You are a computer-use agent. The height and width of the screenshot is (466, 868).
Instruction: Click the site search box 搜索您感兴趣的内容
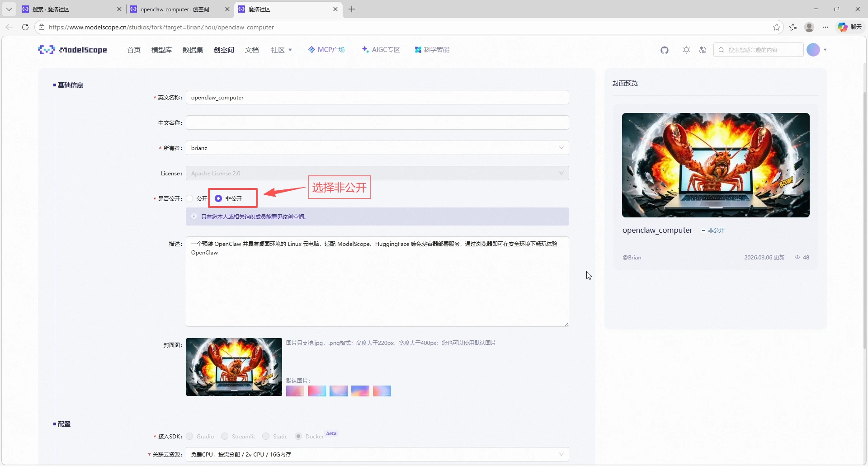pos(759,50)
